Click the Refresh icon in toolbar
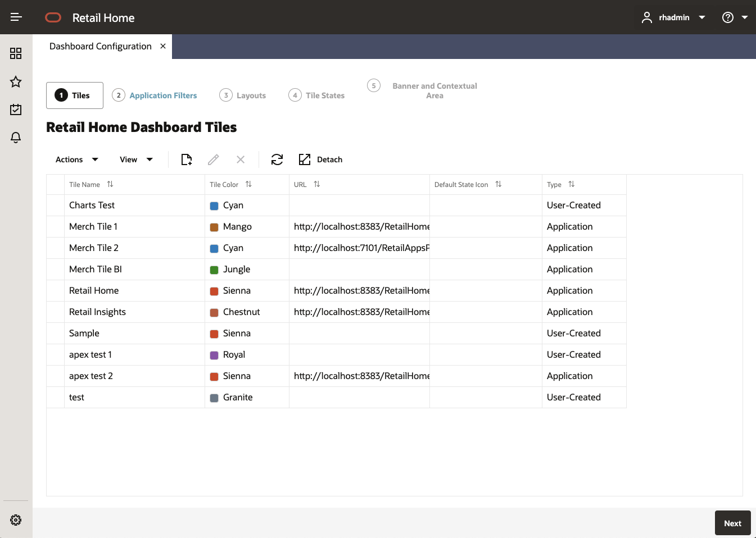The image size is (756, 538). click(x=277, y=159)
